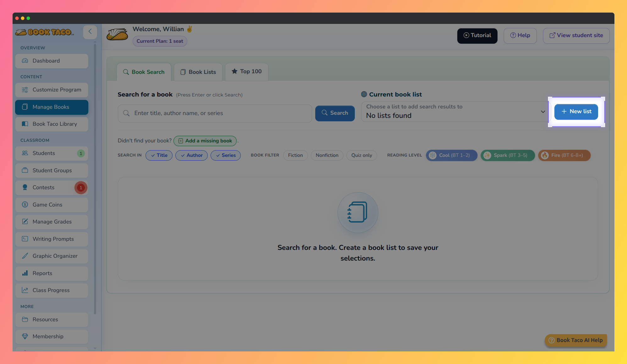Collapse the sidebar with the chevron button
The height and width of the screenshot is (364, 627).
click(x=90, y=32)
